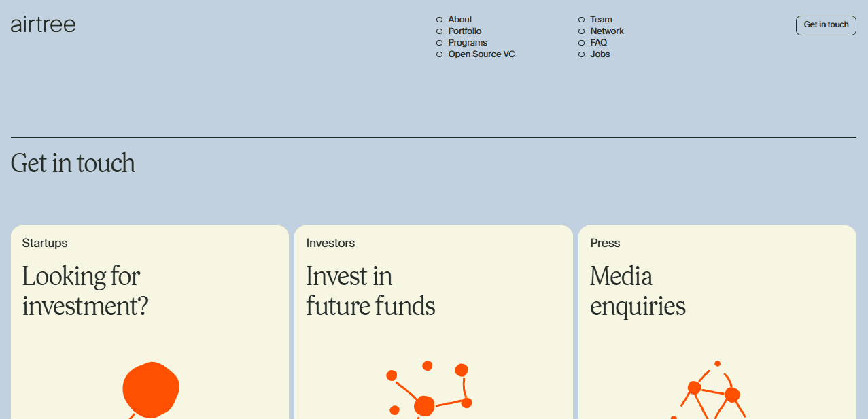Image resolution: width=868 pixels, height=419 pixels.
Task: View the Jobs page
Action: 600,54
